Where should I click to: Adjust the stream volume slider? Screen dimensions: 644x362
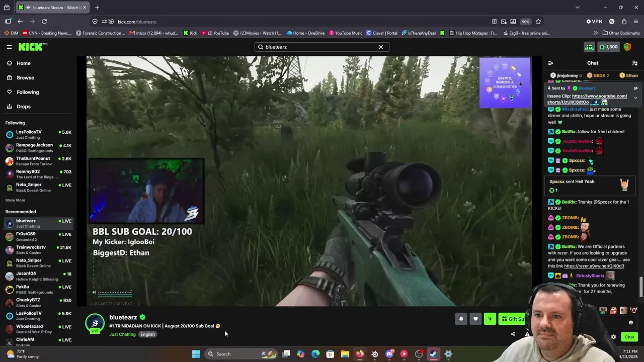point(115,292)
